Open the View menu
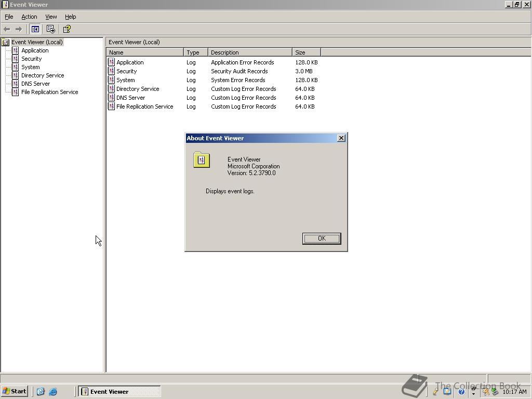The height and width of the screenshot is (399, 532). pos(51,17)
